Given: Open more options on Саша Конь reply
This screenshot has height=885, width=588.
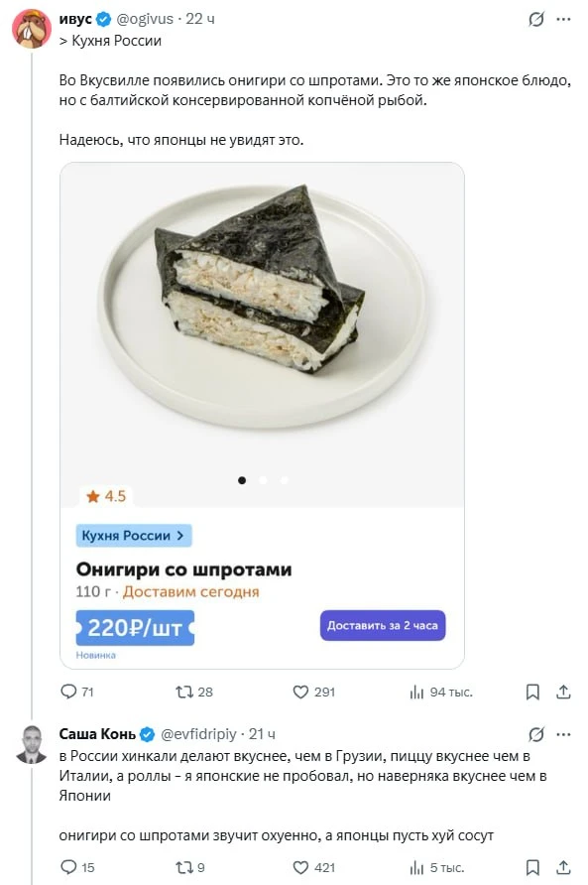Looking at the screenshot, I should tap(564, 734).
